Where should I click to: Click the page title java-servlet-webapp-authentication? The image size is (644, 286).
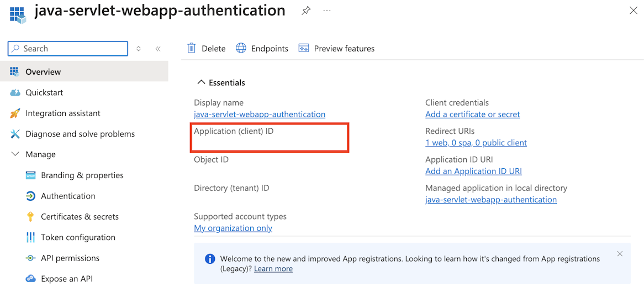coord(160,11)
